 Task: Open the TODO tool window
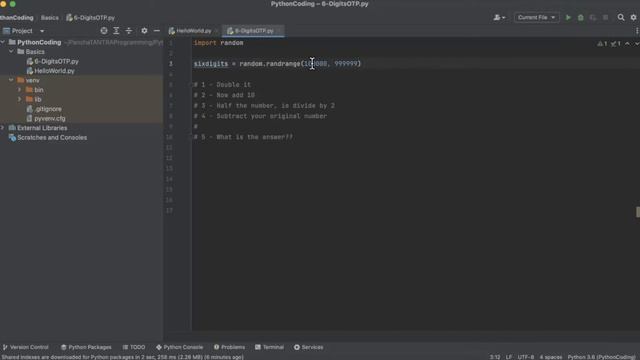tap(134, 347)
